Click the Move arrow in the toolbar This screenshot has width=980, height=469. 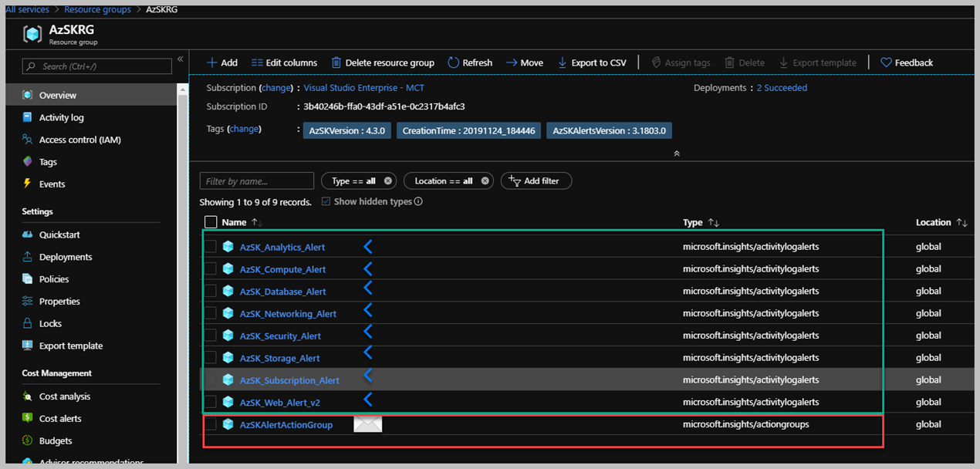(512, 62)
